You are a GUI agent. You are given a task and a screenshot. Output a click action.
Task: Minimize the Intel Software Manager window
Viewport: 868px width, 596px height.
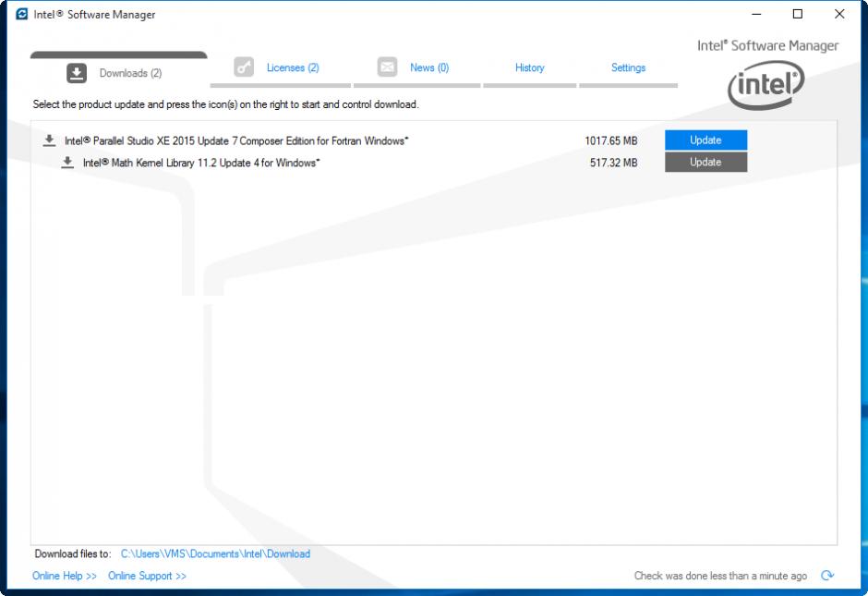tap(757, 14)
